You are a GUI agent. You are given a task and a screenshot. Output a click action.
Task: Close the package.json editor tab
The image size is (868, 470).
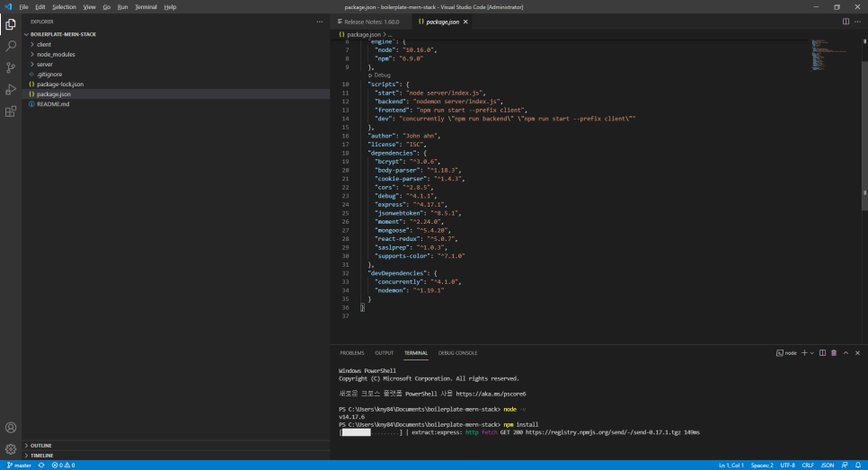pos(465,22)
